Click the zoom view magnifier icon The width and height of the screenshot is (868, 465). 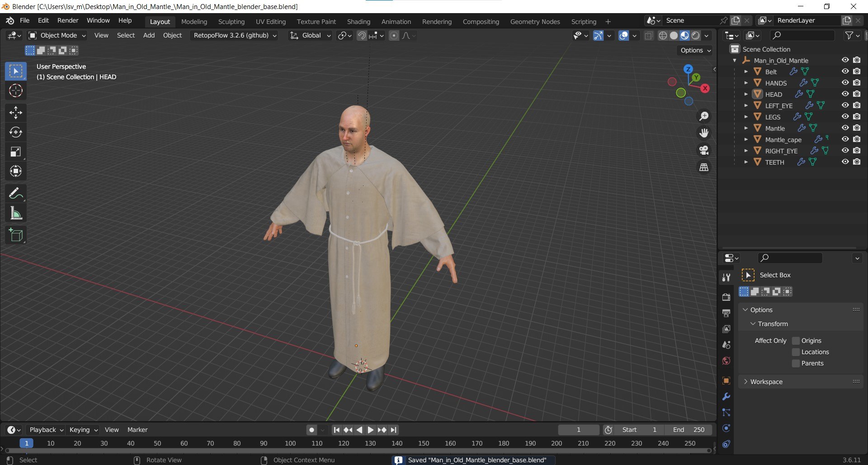click(x=704, y=116)
